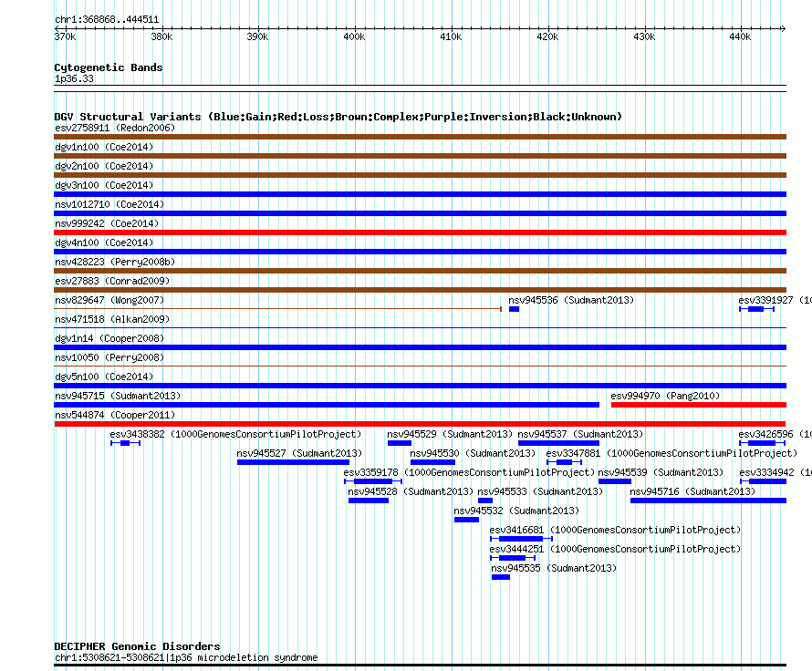Open nsv945532 (Sudmant2013) entry

(515, 511)
